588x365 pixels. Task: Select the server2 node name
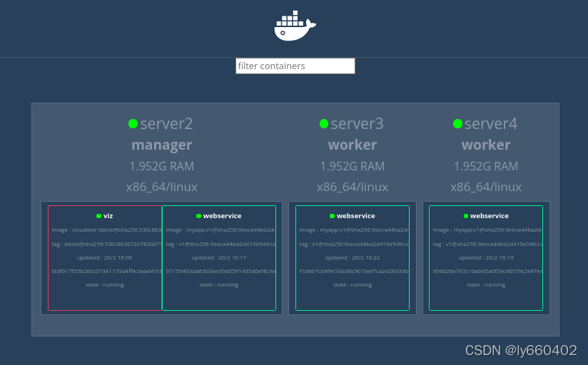point(166,123)
